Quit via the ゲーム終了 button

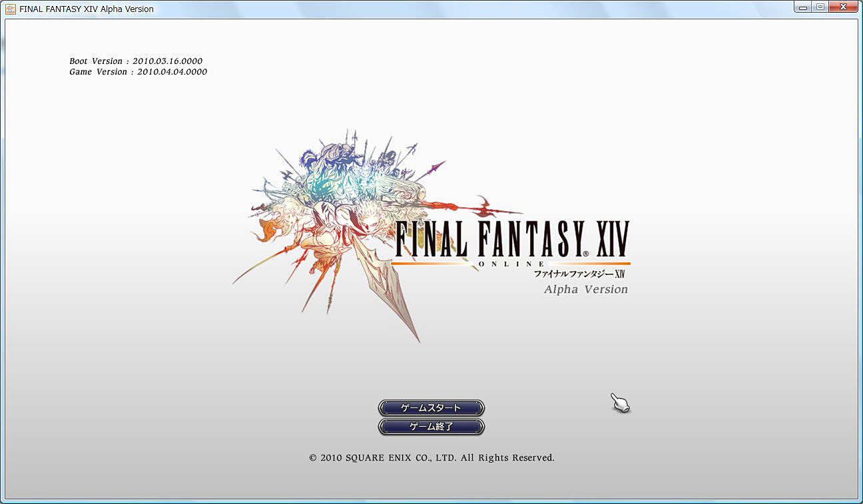coord(431,427)
